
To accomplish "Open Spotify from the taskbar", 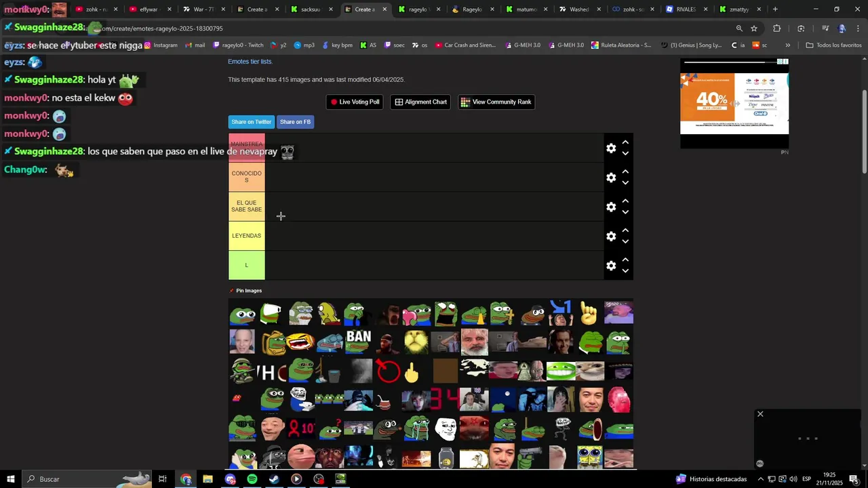I will click(x=252, y=479).
